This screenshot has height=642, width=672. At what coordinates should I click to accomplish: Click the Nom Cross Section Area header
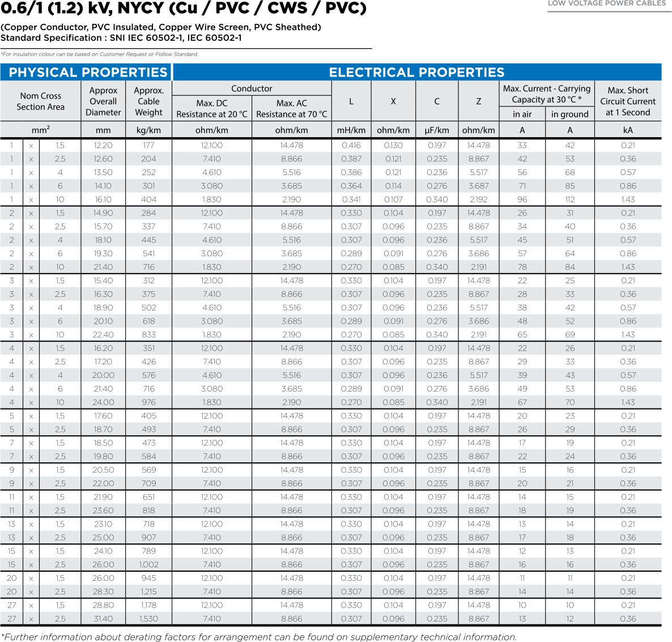(40, 101)
